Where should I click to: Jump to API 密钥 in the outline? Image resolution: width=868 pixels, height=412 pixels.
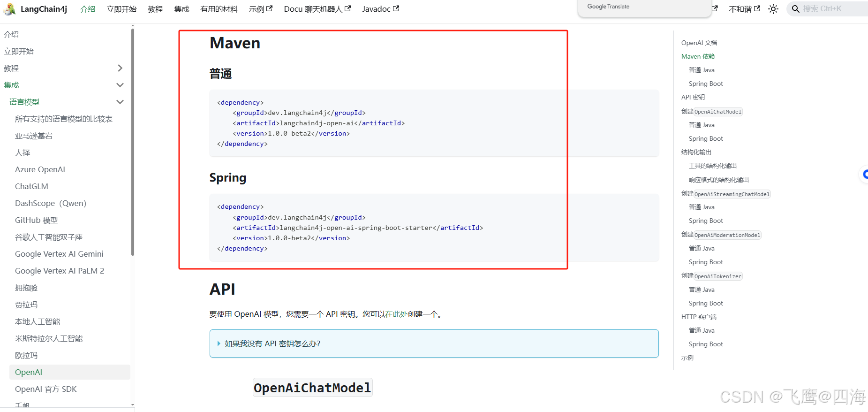(693, 97)
